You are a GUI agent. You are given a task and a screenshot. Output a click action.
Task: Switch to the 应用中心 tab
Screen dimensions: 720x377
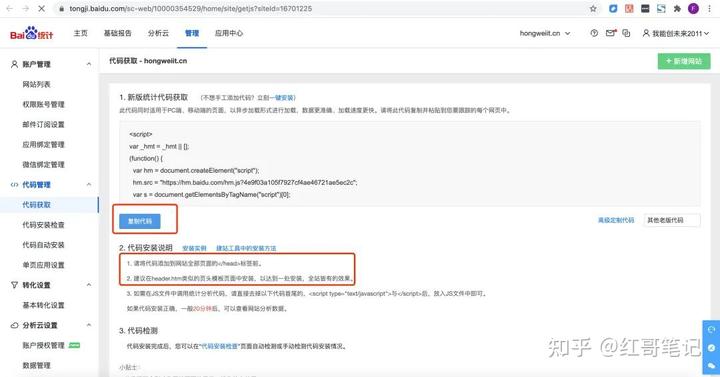click(229, 33)
